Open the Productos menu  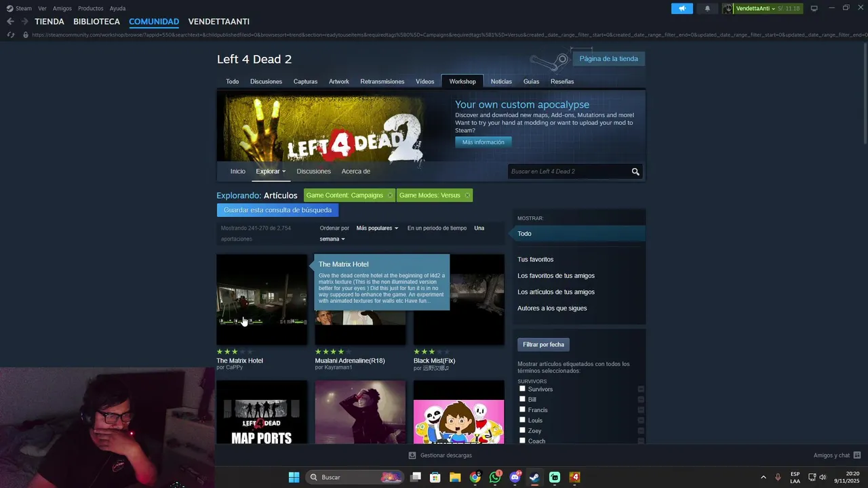91,8
